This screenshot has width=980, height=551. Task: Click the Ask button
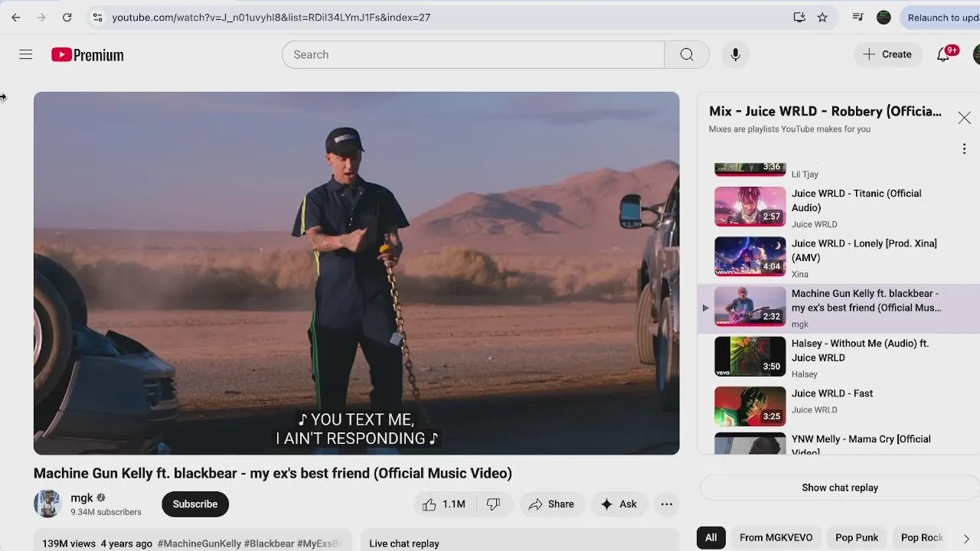click(x=619, y=504)
